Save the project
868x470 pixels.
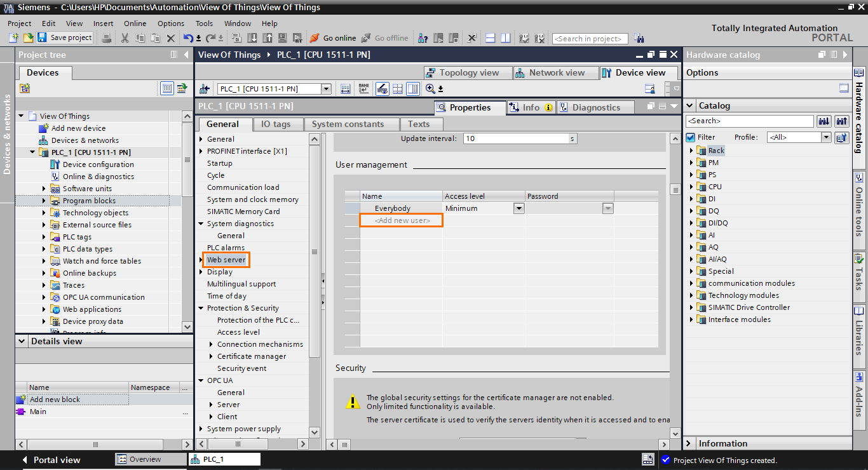pyautogui.click(x=64, y=38)
